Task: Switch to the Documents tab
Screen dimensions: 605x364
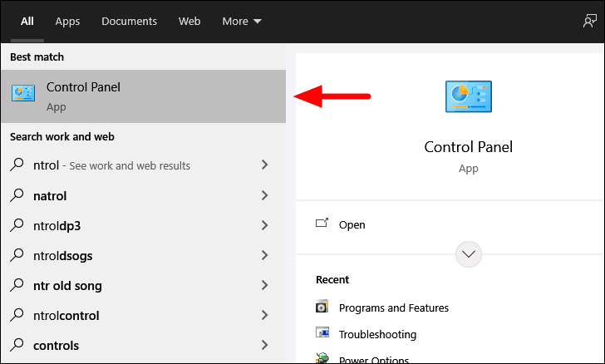Action: click(130, 22)
